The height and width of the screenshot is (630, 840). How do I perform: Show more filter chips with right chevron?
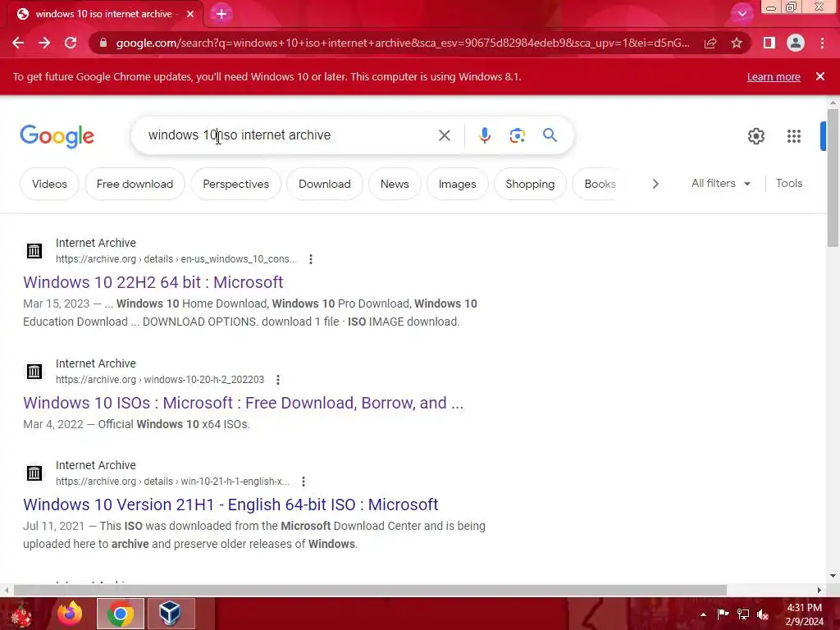point(655,184)
